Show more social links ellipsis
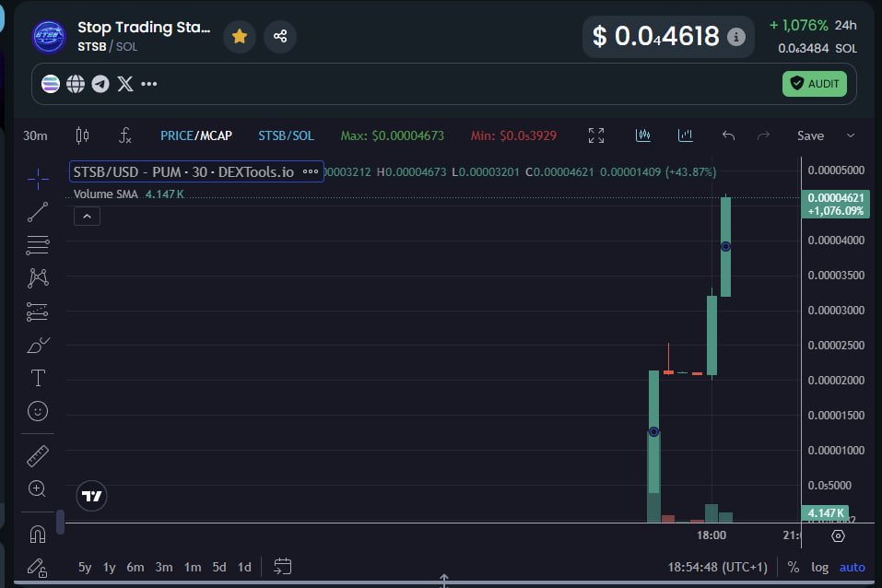Screen dimensions: 882x588 149,84
